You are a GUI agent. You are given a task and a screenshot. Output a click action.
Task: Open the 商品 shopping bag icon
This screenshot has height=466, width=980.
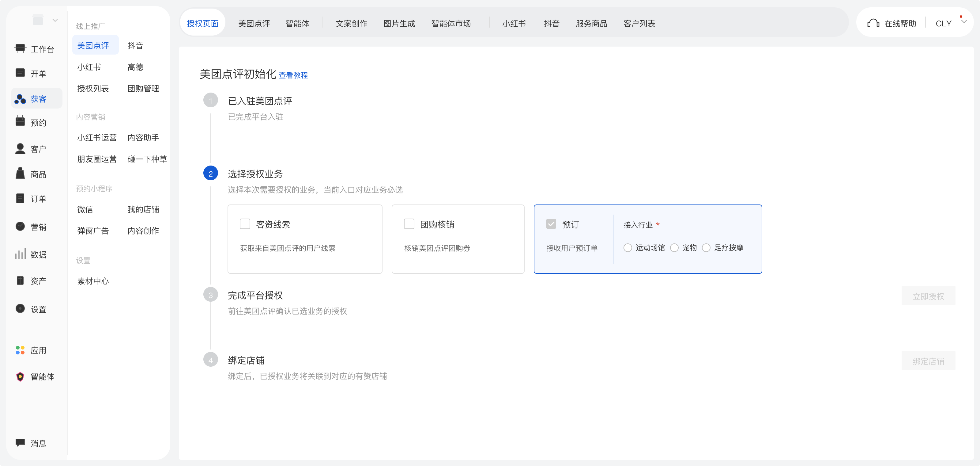pyautogui.click(x=20, y=173)
